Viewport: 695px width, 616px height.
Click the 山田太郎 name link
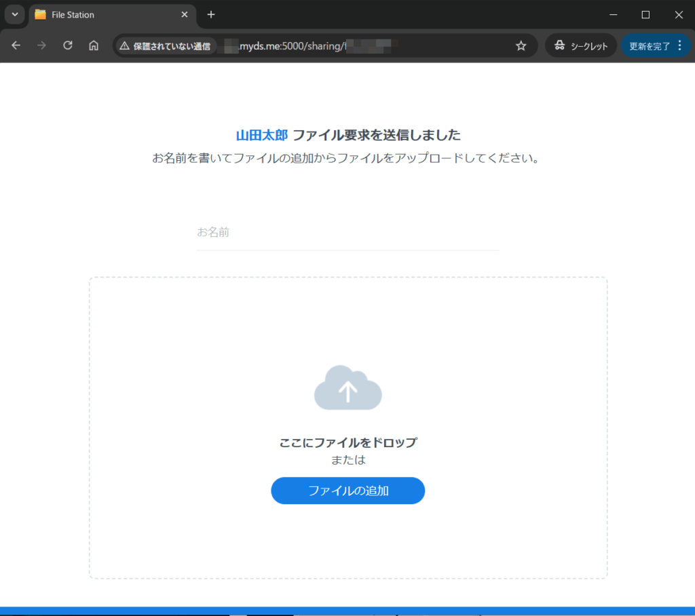pyautogui.click(x=262, y=135)
